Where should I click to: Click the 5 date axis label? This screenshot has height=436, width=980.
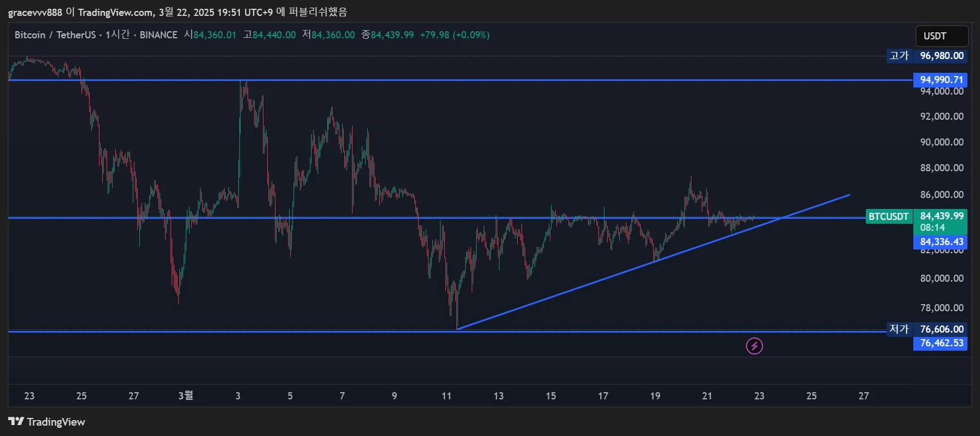tap(290, 396)
